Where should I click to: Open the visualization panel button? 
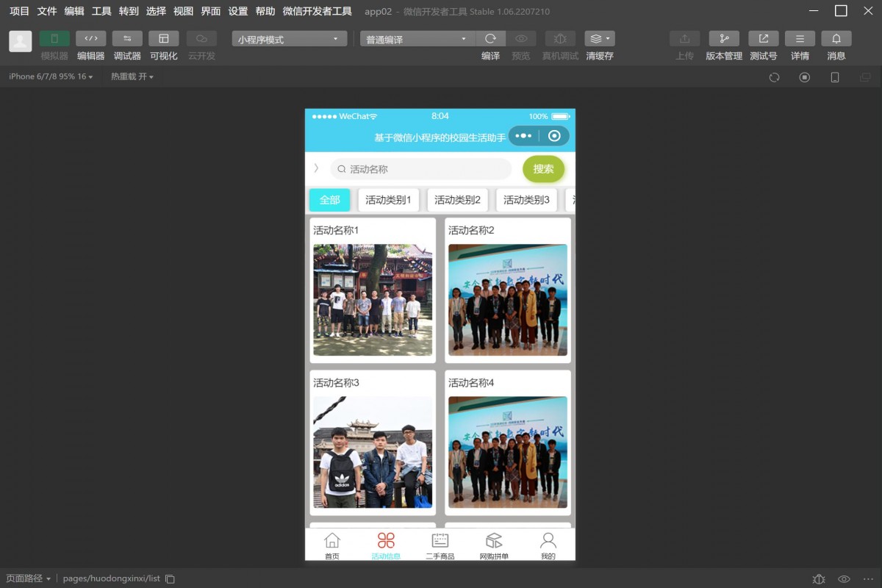pyautogui.click(x=164, y=39)
